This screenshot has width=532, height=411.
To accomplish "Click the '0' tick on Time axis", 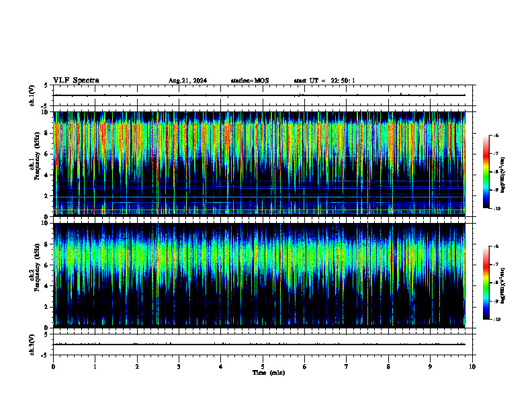I will 53,367.
